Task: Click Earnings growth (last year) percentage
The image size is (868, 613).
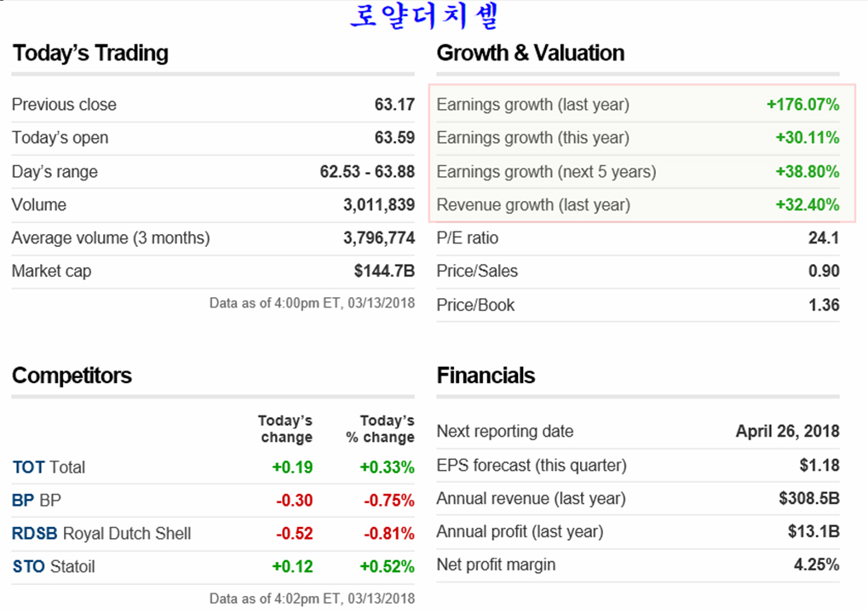Action: (802, 105)
